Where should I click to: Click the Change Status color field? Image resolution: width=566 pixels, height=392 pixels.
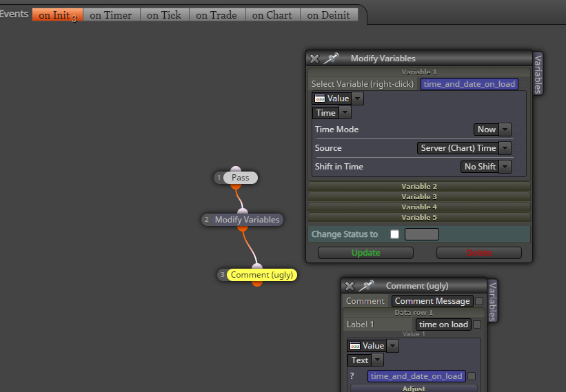tap(422, 234)
